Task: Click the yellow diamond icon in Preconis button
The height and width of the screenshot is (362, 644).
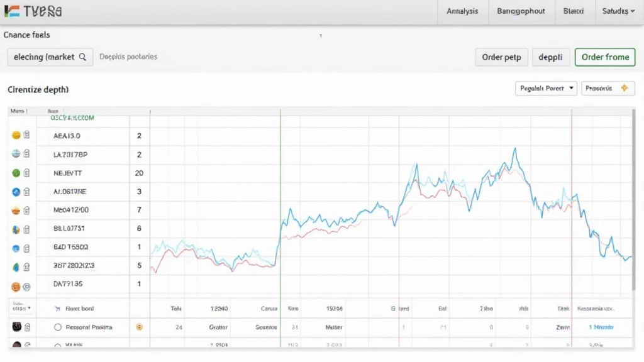Action: point(624,89)
